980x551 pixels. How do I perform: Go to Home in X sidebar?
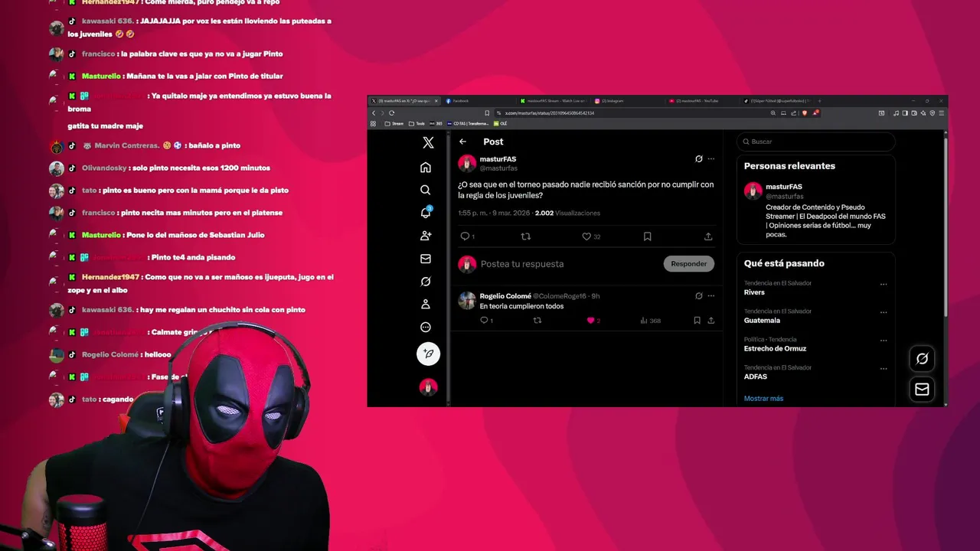(x=426, y=168)
